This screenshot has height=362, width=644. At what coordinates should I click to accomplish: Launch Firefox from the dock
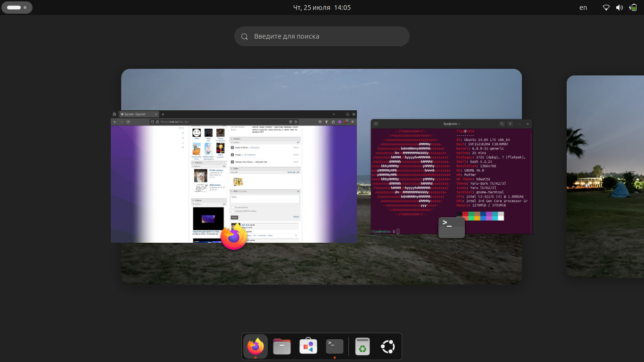point(256,347)
